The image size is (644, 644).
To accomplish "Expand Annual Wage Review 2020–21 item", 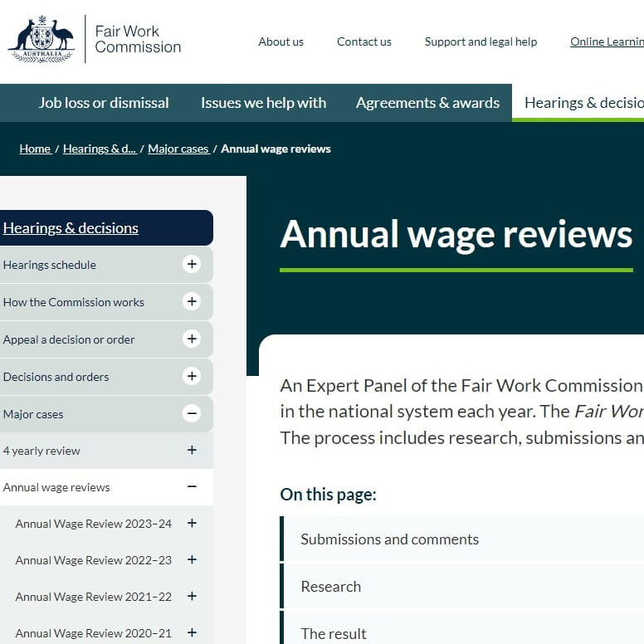I will coord(192,633).
